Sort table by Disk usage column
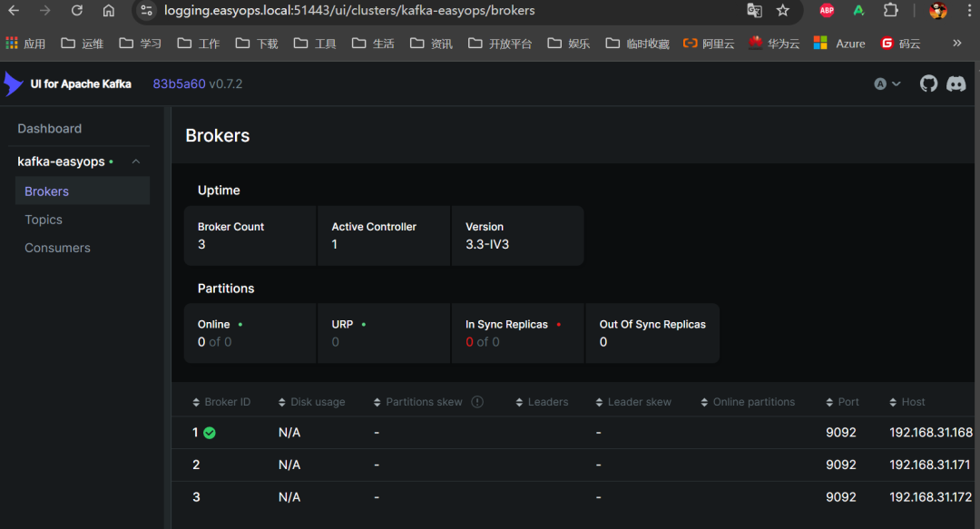 (311, 402)
